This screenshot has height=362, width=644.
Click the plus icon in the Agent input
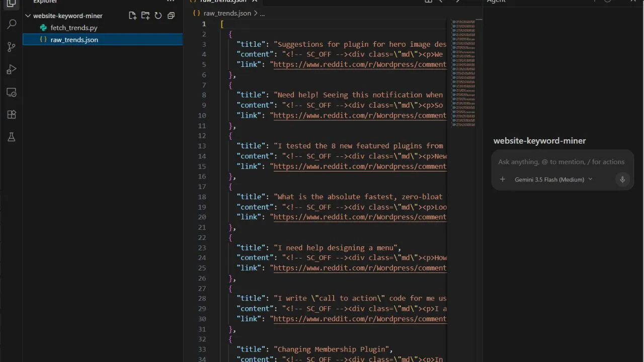pyautogui.click(x=502, y=179)
